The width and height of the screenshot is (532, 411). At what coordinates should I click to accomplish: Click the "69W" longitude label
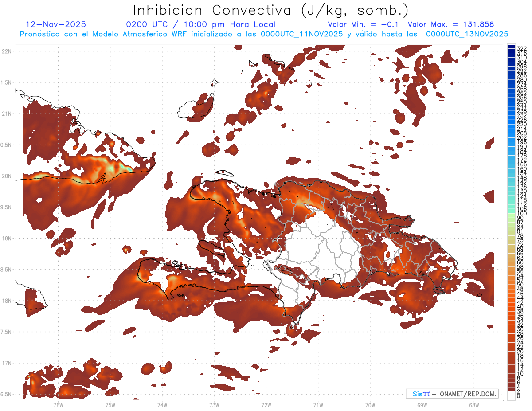[x=422, y=405]
